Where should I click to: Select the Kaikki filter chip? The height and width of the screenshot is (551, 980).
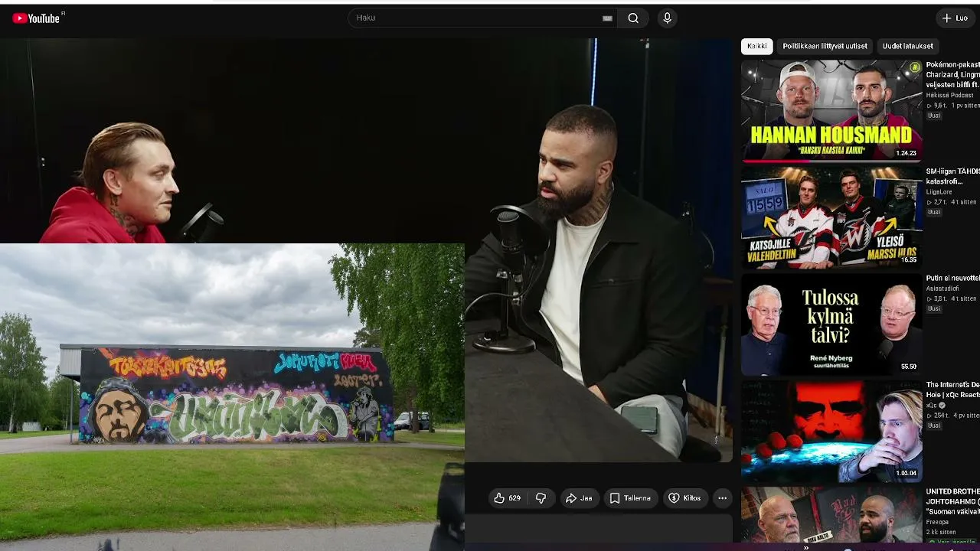pyautogui.click(x=756, y=46)
